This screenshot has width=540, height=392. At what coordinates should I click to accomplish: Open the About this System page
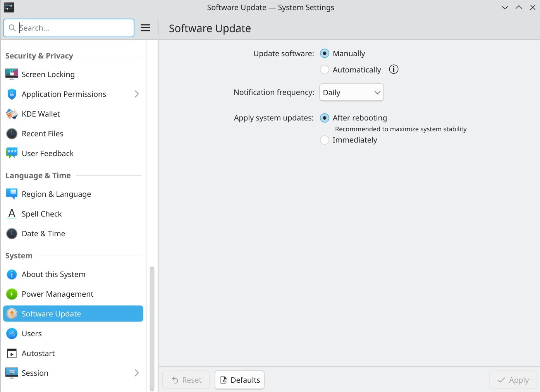coord(53,274)
